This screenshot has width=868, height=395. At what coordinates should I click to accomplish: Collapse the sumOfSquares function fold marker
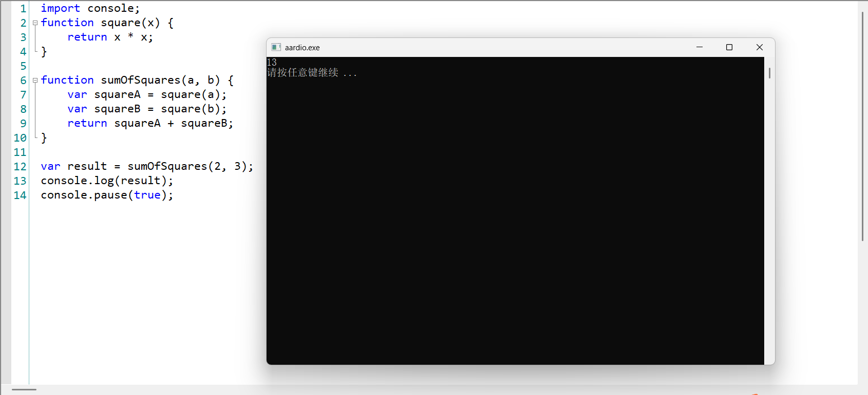click(x=35, y=81)
